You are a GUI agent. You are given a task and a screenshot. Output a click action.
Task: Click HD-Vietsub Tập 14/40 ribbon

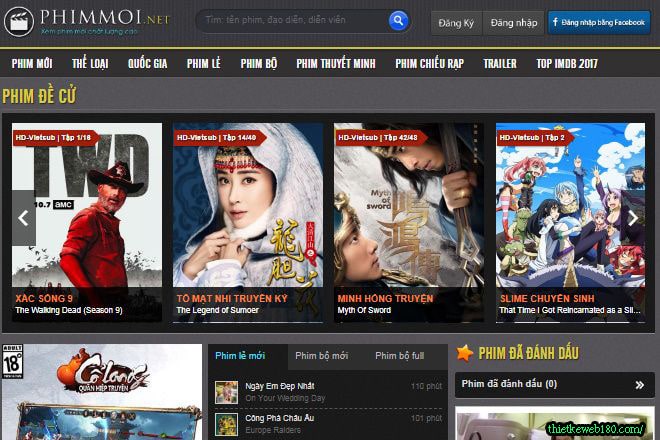(218, 138)
